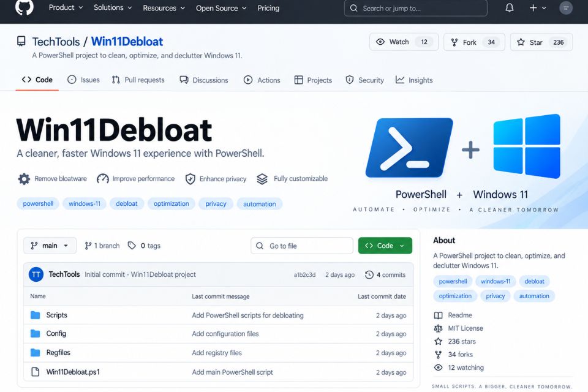Click the plus create-new icon
This screenshot has width=588, height=392.
click(533, 7)
